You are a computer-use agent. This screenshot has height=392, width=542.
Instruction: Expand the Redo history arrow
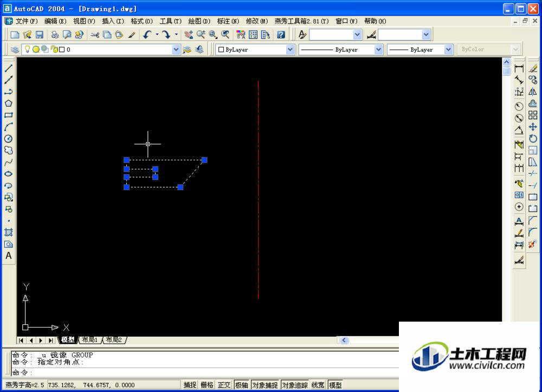tap(176, 35)
